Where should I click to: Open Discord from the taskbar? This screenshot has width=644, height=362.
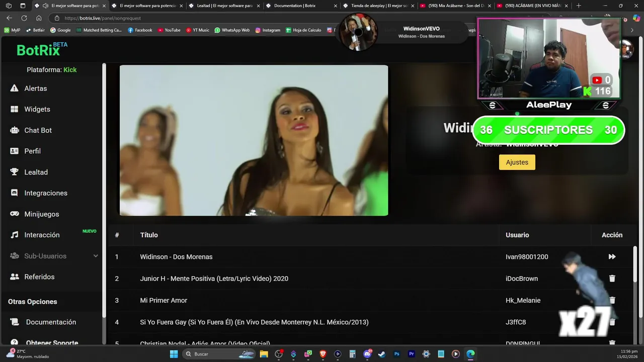click(367, 354)
